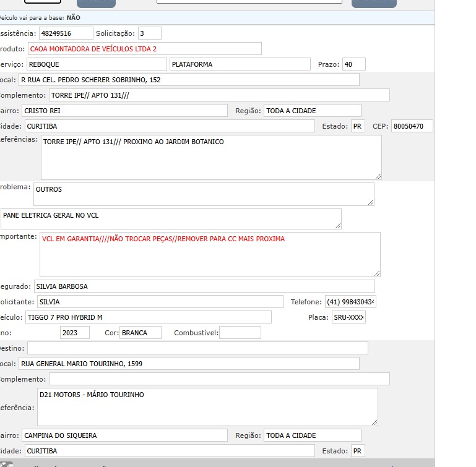Click the textarea PANE ELETRICA GERAL NO VCL
The width and height of the screenshot is (476, 467).
point(171,219)
